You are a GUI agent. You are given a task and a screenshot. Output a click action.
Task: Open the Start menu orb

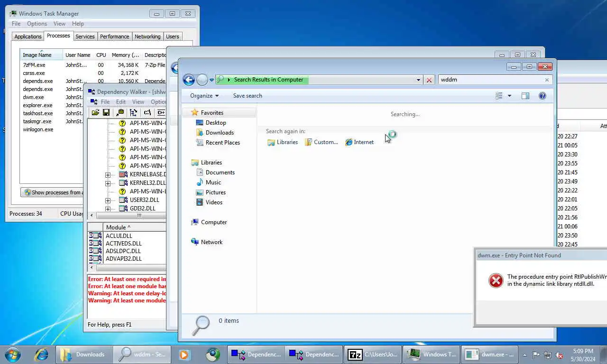[x=13, y=354]
